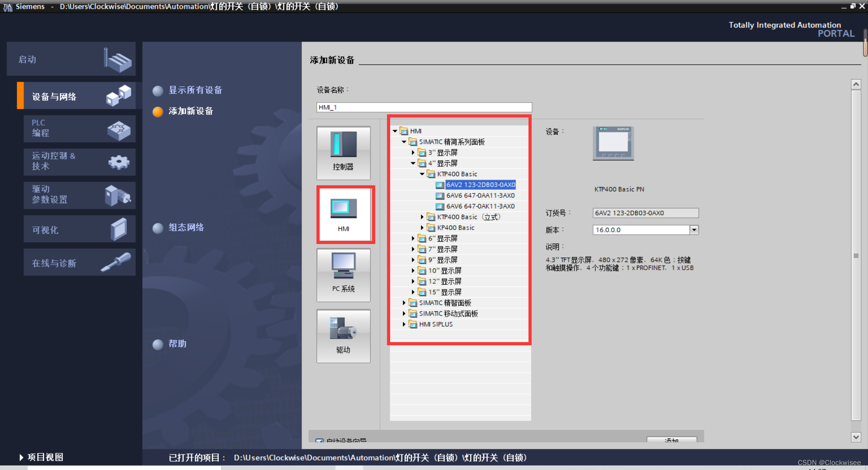868x470 pixels.
Task: Click the KTP400 Basic PN device thumbnail
Action: 613,143
